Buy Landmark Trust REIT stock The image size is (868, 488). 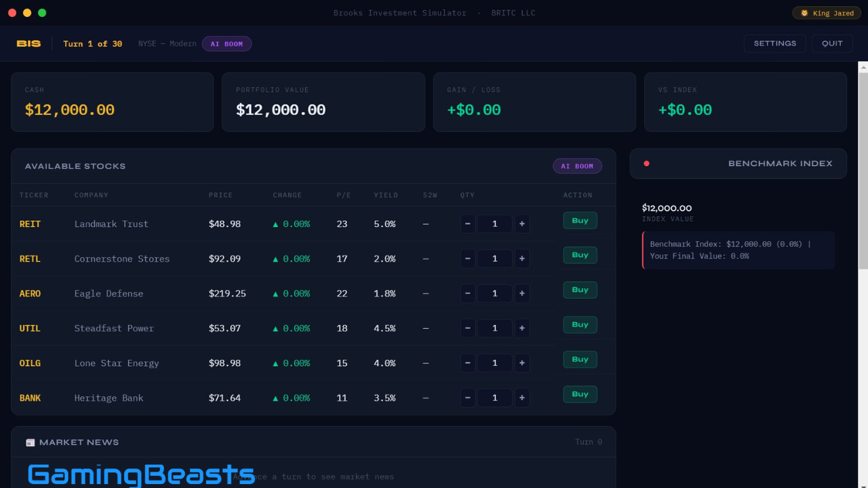[580, 220]
